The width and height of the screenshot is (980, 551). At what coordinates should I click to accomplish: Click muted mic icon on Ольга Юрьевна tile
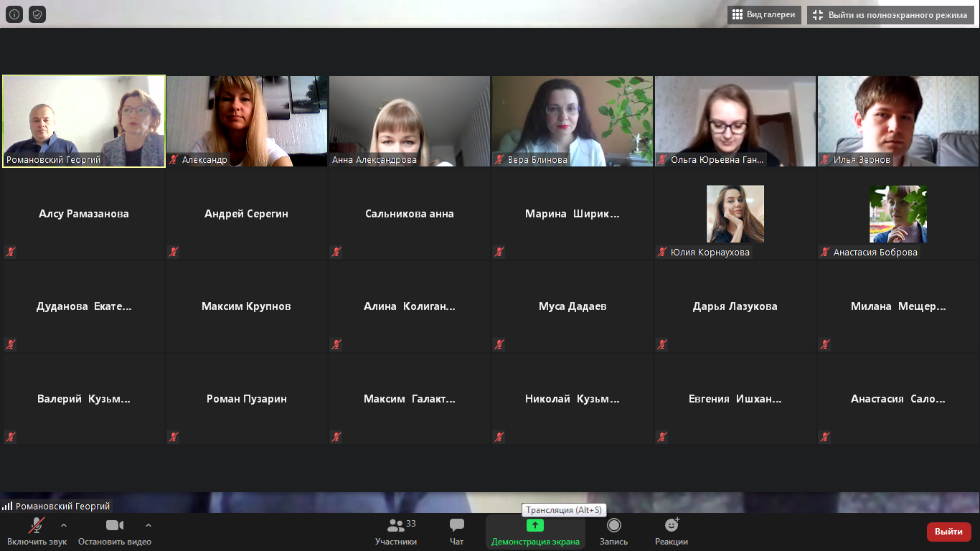(662, 160)
